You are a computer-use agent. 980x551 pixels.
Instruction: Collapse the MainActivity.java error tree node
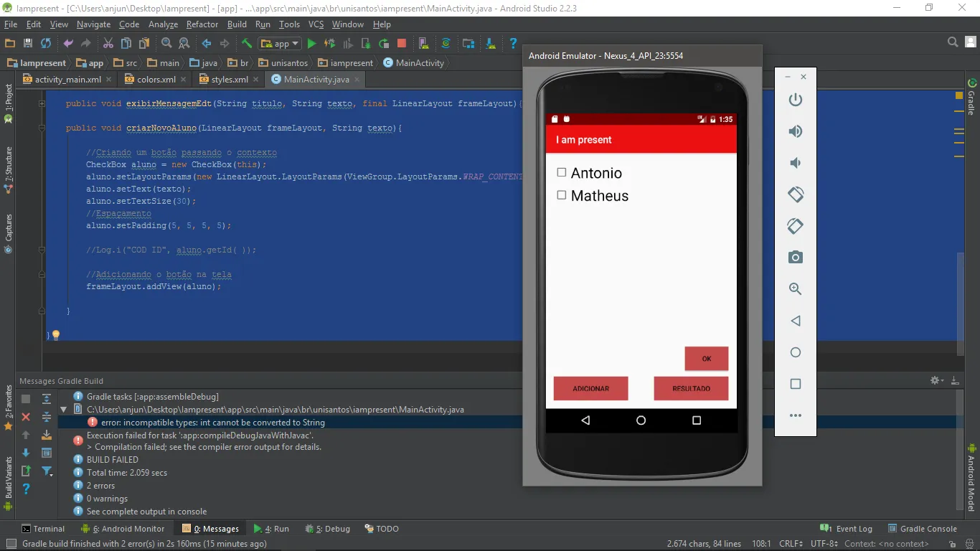[63, 410]
